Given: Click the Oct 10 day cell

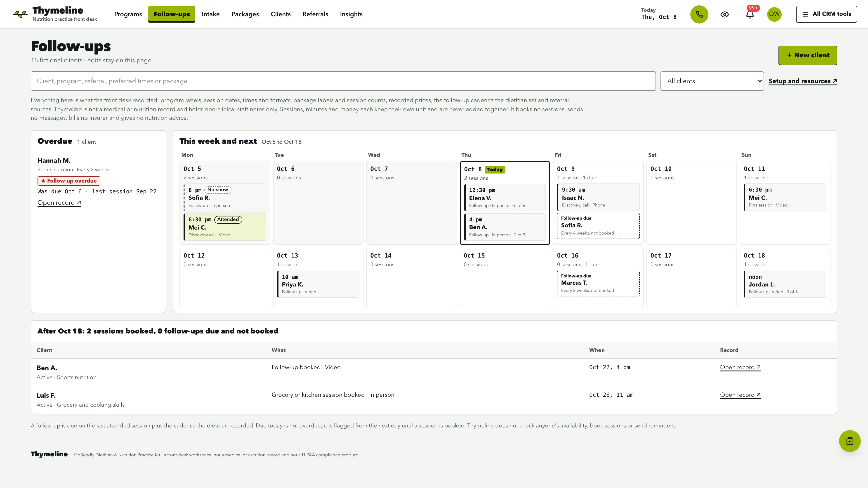Looking at the screenshot, I should tap(691, 203).
